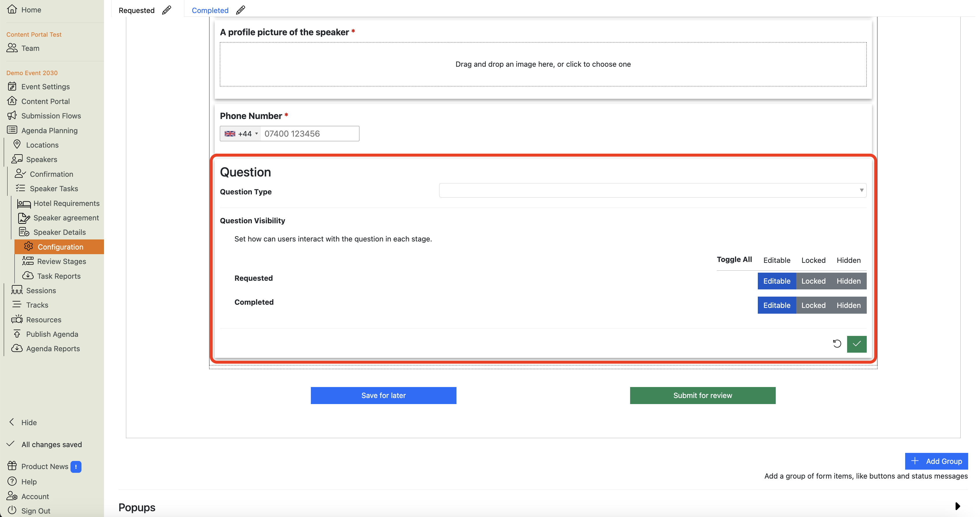This screenshot has height=517, width=980.
Task: Click the Agenda Reports cloud icon
Action: (17, 348)
